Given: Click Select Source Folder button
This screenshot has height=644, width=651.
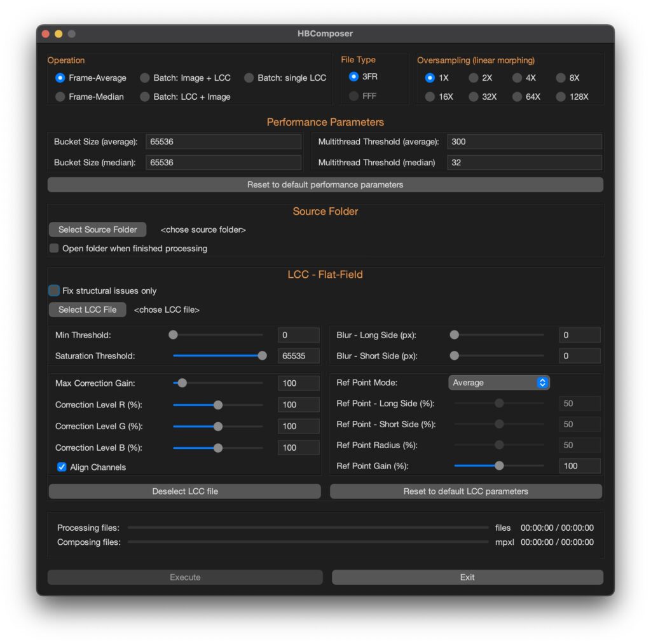Looking at the screenshot, I should coord(97,230).
